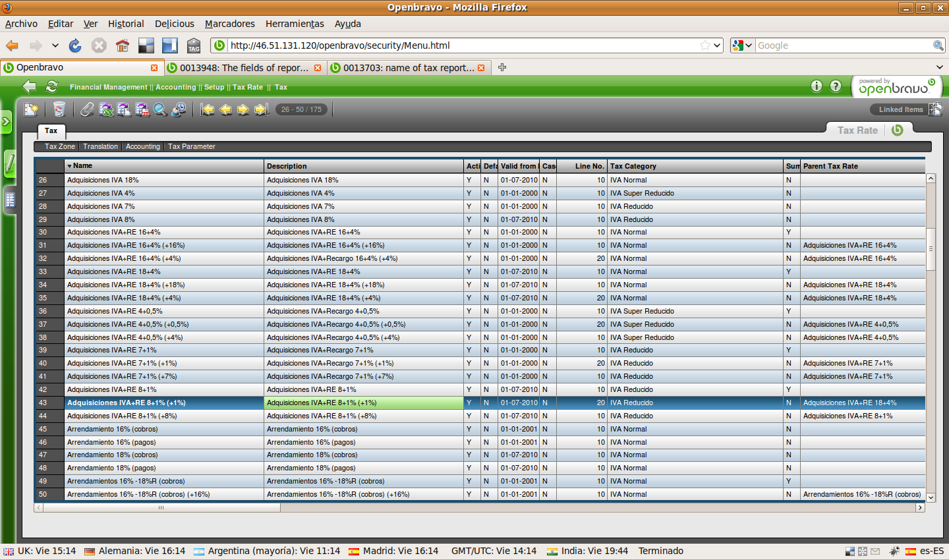This screenshot has width=949, height=560.
Task: Click the bug icon in the status bar
Action: [x=894, y=551]
